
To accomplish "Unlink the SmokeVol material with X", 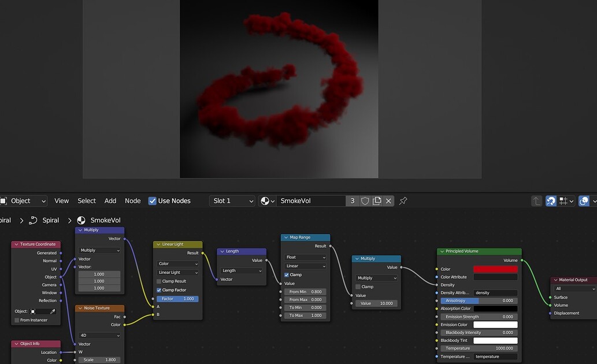I will pyautogui.click(x=388, y=200).
